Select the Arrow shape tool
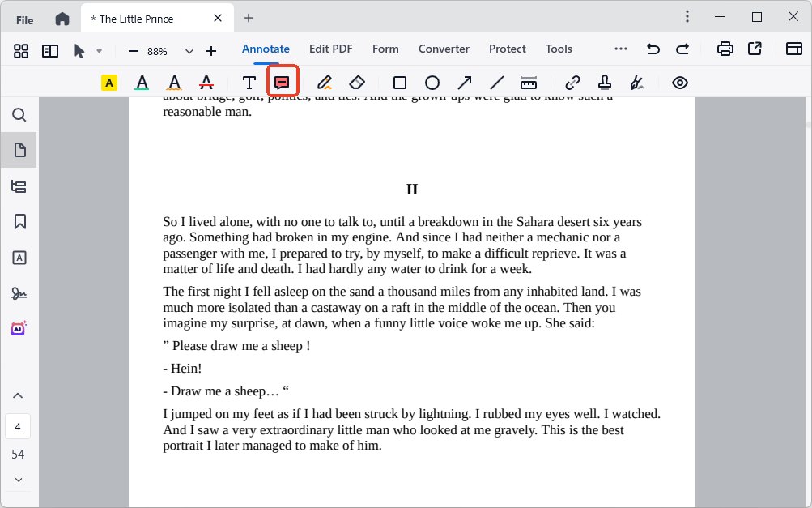The width and height of the screenshot is (812, 508). [465, 82]
